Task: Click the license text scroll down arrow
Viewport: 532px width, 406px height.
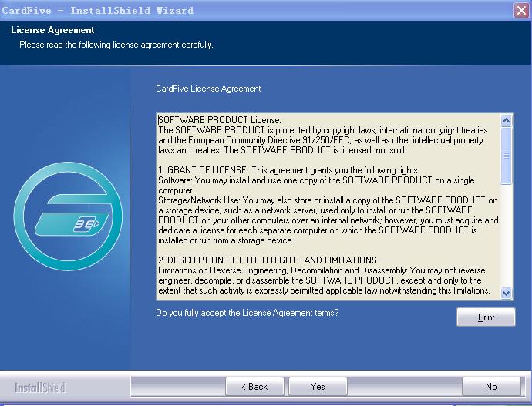Action: click(x=507, y=293)
